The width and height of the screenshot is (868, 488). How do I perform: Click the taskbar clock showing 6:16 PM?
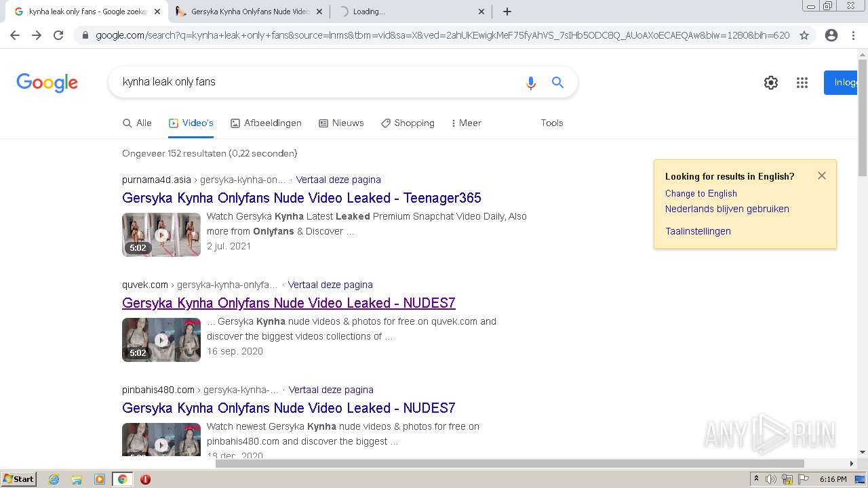coord(833,479)
